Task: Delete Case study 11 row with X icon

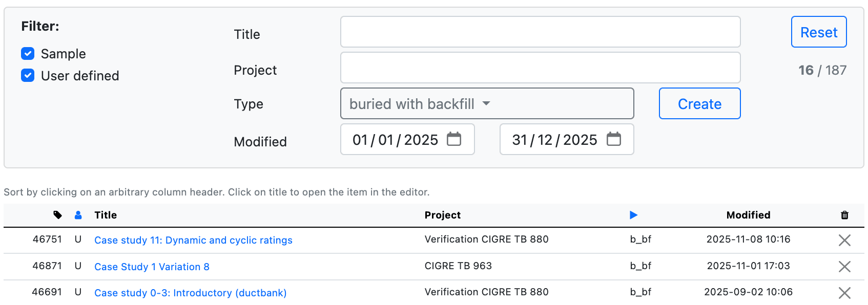Action: click(844, 240)
